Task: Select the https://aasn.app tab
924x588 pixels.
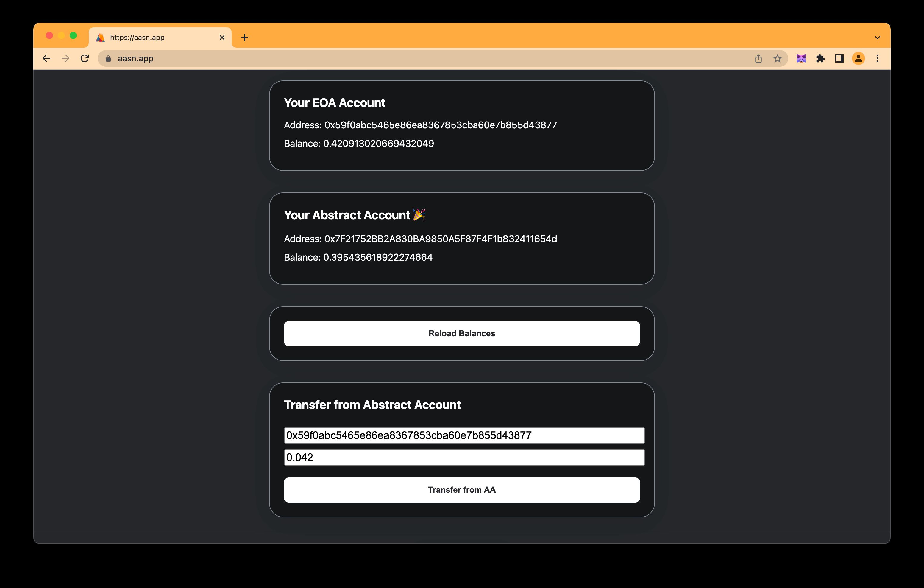Action: [x=160, y=37]
